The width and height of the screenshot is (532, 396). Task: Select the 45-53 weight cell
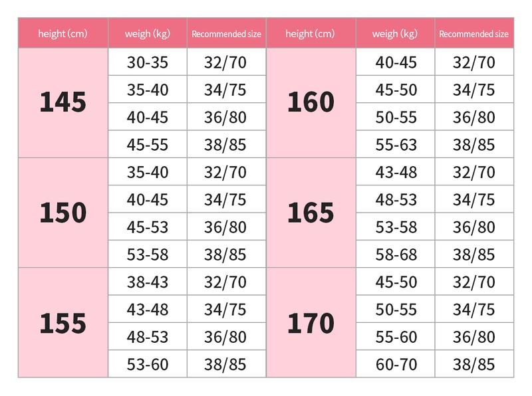148,227
